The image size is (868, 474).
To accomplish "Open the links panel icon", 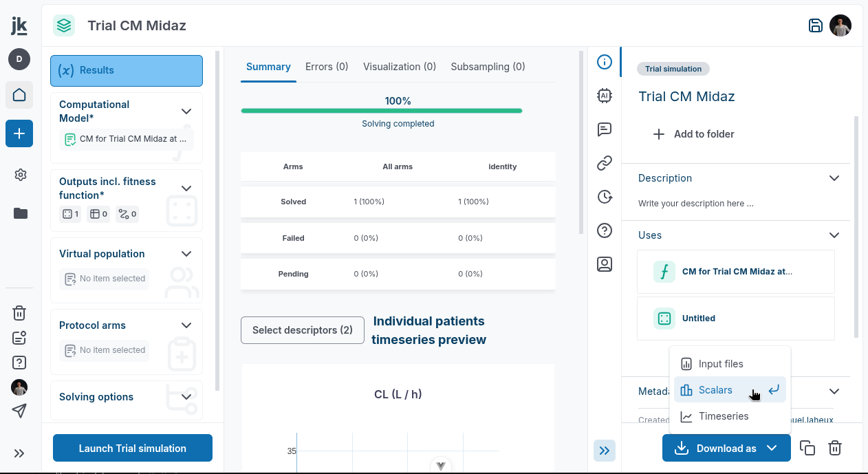I will tap(605, 163).
